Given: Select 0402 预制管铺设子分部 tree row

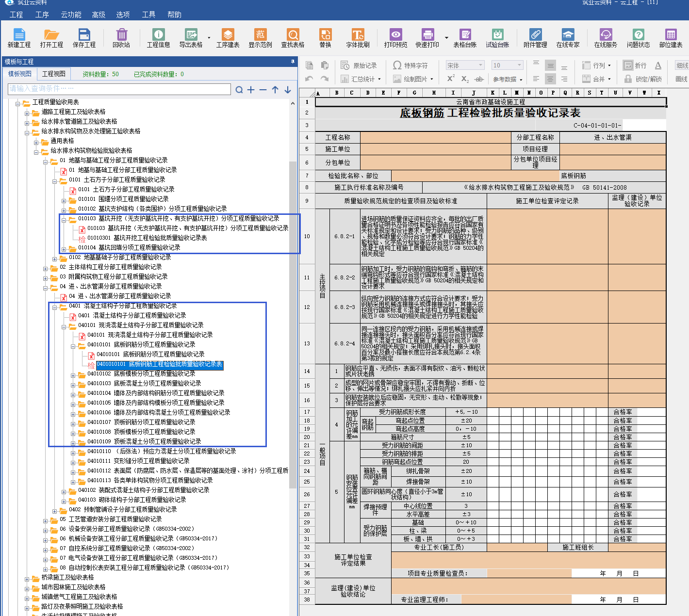Looking at the screenshot, I should pos(123,510).
